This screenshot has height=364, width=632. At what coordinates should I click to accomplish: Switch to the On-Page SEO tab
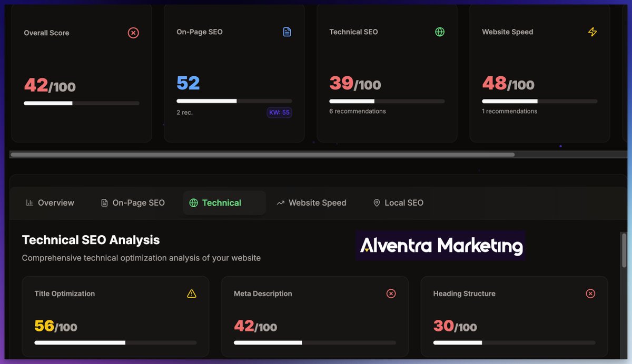tap(133, 203)
